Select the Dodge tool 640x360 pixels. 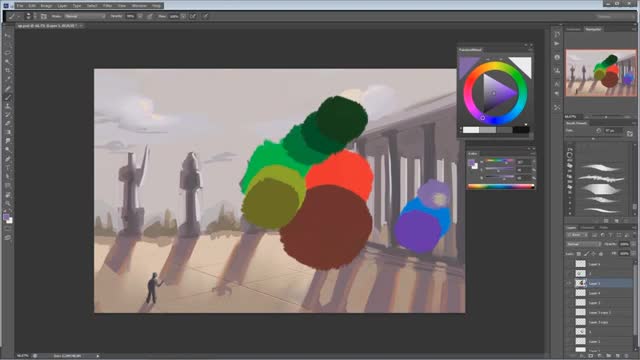click(8, 150)
